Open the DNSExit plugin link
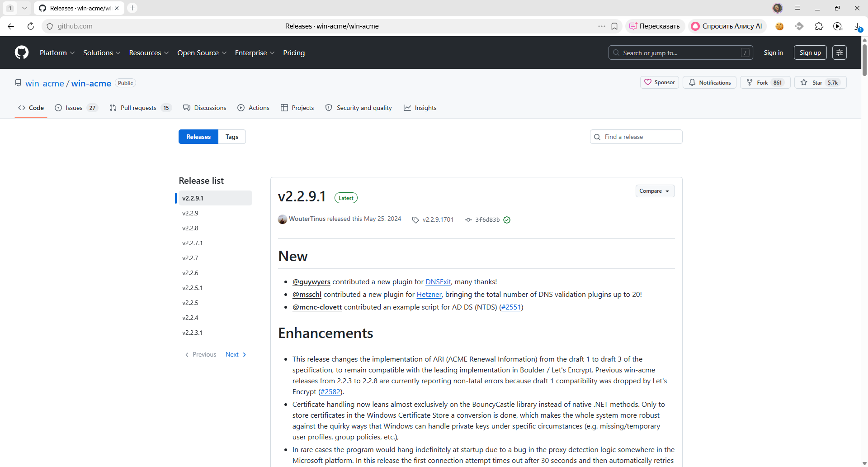 click(x=438, y=281)
